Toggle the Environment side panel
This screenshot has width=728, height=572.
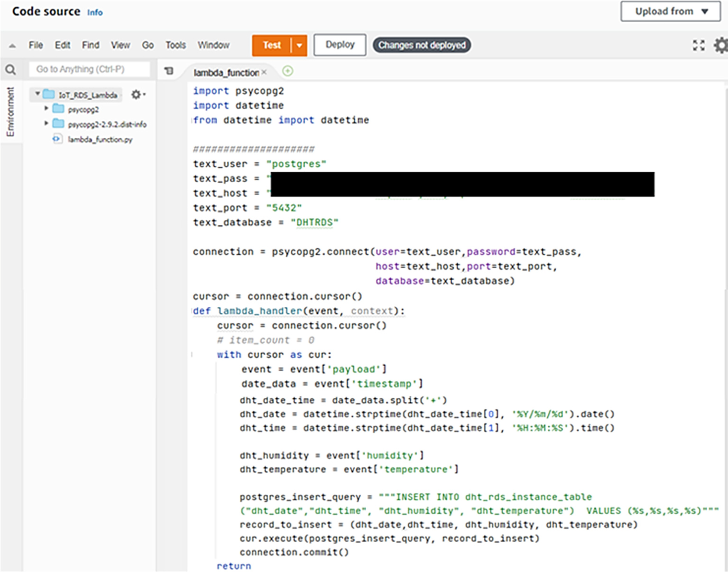tap(10, 111)
